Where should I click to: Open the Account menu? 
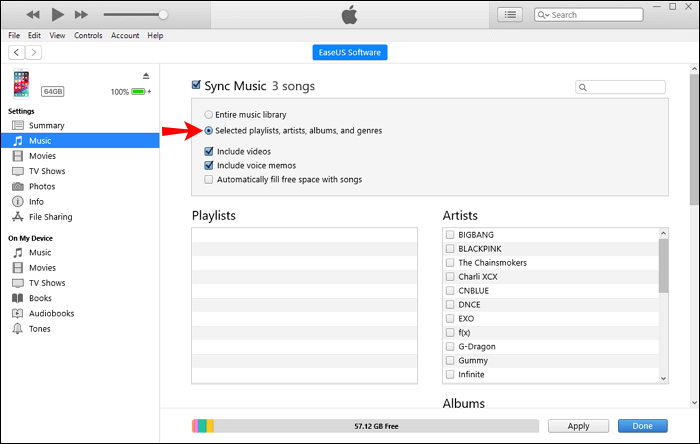(125, 35)
